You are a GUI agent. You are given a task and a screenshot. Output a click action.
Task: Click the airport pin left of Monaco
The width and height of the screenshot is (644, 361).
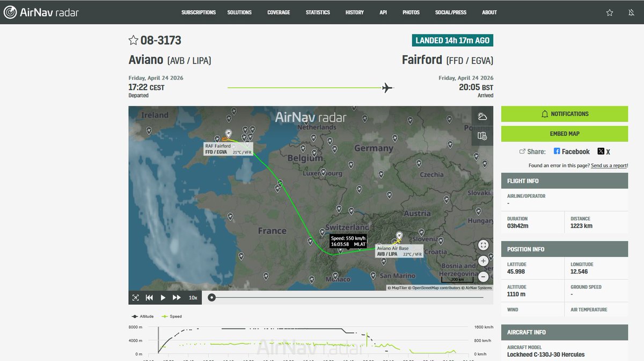(311, 279)
